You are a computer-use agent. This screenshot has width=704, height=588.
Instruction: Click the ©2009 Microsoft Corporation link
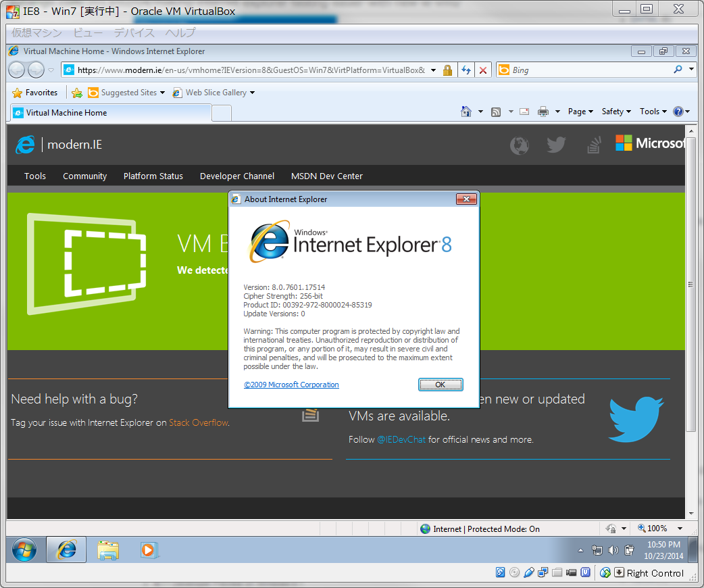[291, 385]
